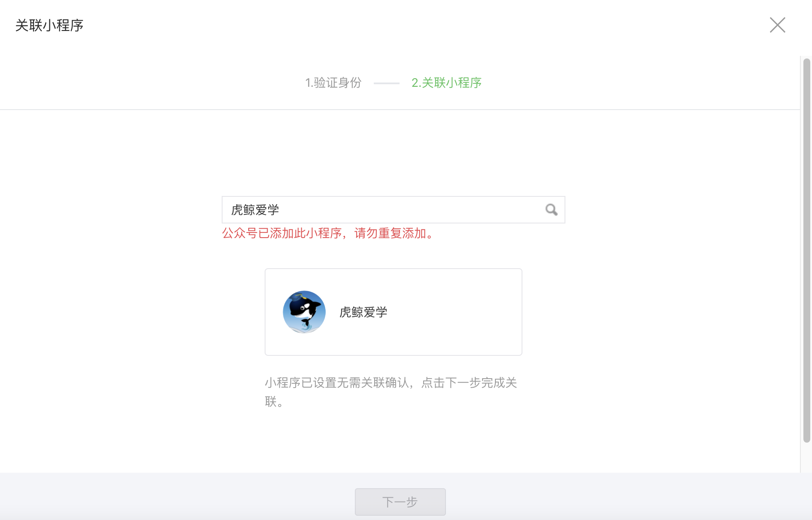Click the magnifier search icon
Image resolution: width=812 pixels, height=520 pixels.
[x=551, y=210]
